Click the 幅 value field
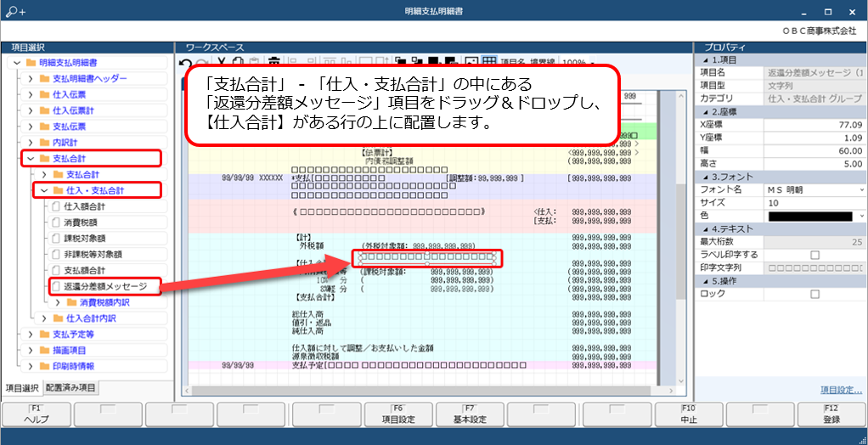Viewport: 868px width, 445px height. (814, 151)
